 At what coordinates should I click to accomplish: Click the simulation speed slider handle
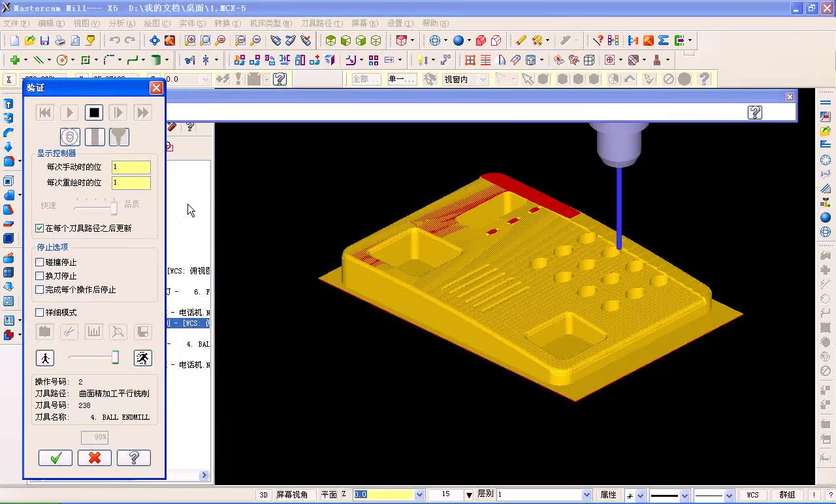(x=116, y=358)
